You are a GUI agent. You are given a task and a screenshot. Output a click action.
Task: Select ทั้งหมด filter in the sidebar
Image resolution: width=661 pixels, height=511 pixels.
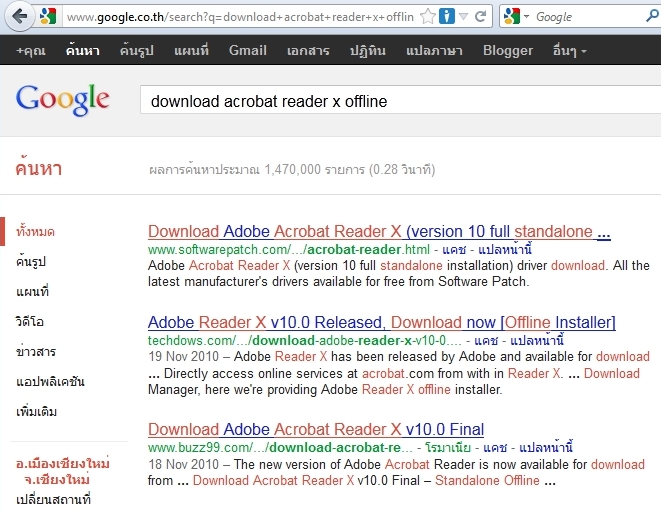tap(35, 231)
